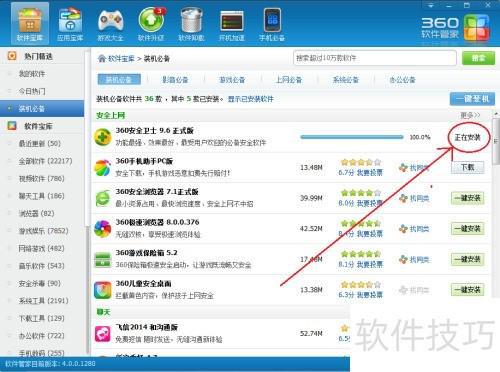
Task: Click the 360安全卫士 app icon
Action: (103, 137)
